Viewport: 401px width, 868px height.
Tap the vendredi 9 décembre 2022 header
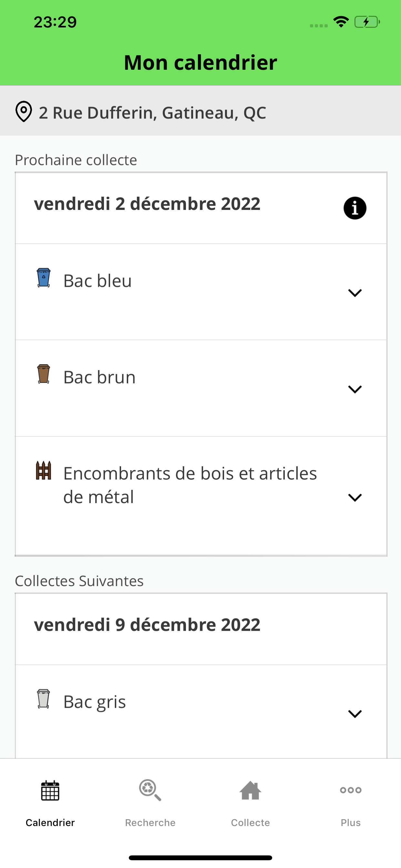point(147,625)
